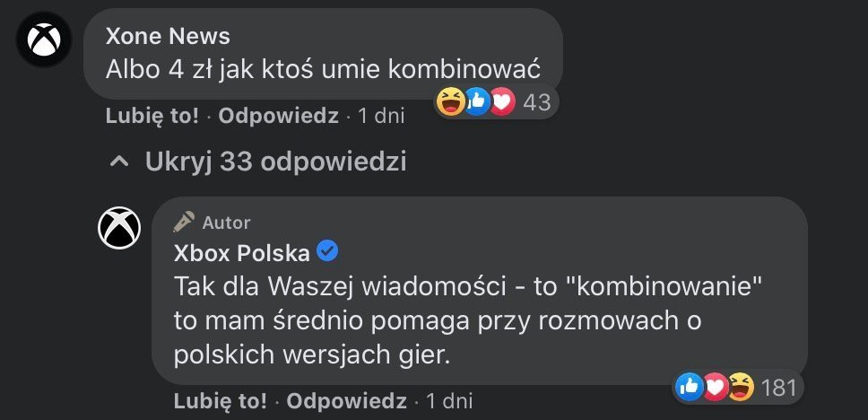Click the blue thumbs-up reaction on Xone News comment
Viewport: 868px width, 420px height.
coord(477,102)
